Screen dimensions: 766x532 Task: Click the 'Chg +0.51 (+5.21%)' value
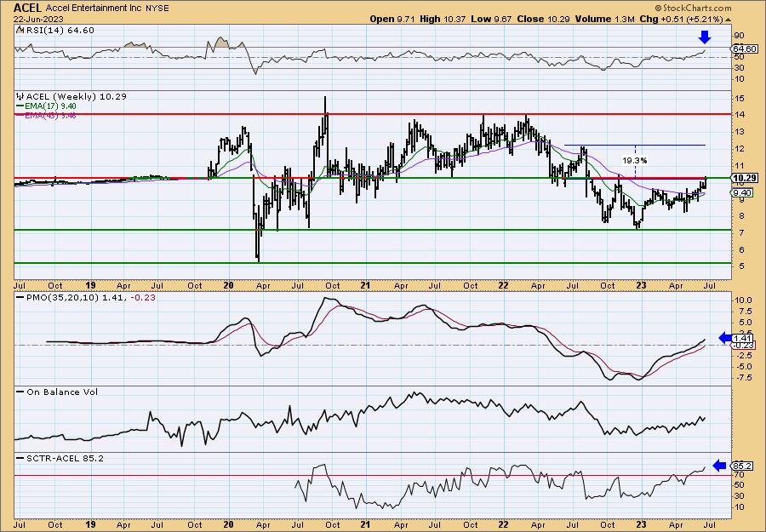[682, 19]
